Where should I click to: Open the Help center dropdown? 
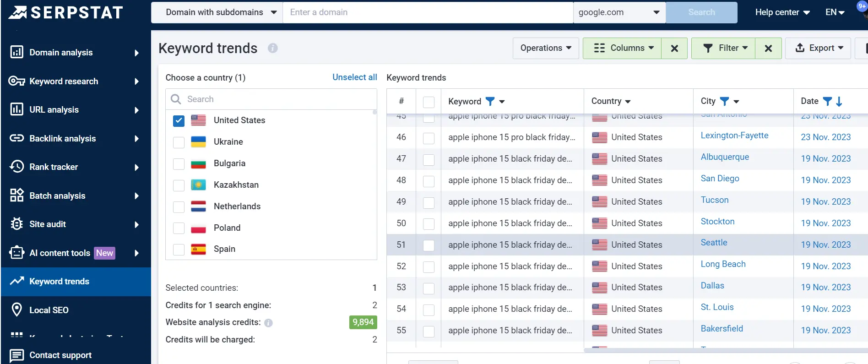click(x=782, y=12)
